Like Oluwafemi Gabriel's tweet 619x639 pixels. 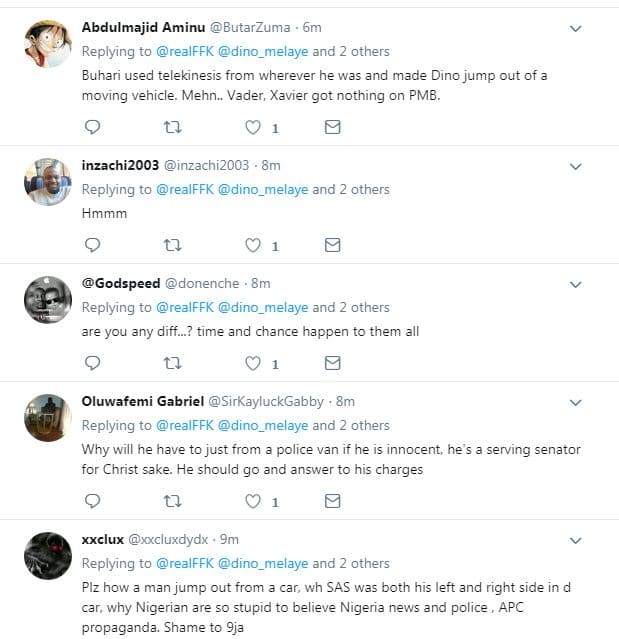pos(254,501)
